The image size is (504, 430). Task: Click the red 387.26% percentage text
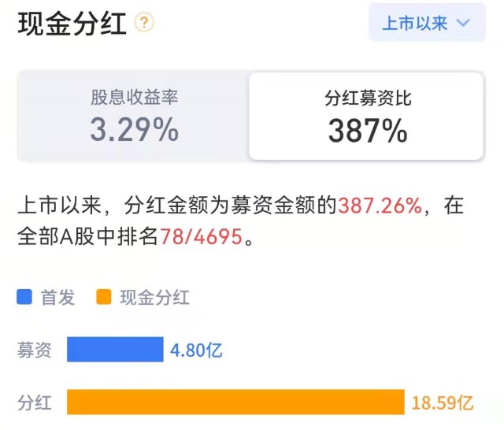point(381,207)
